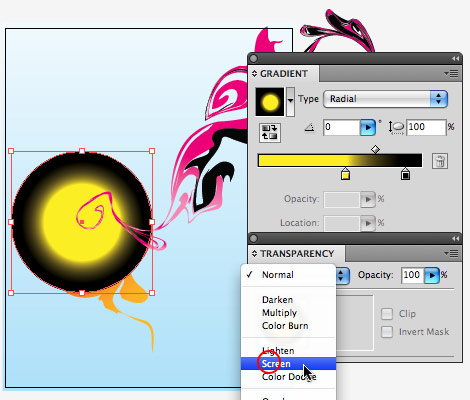
Task: Cycle Gradient panel view using title arrows
Action: (x=254, y=74)
